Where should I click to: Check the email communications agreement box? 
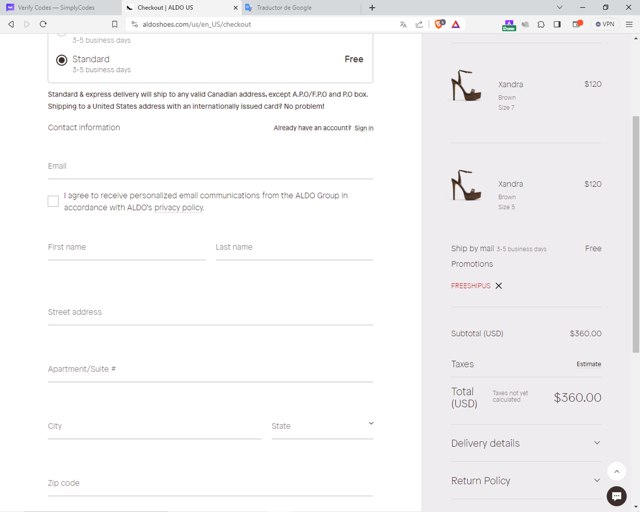[x=53, y=201]
